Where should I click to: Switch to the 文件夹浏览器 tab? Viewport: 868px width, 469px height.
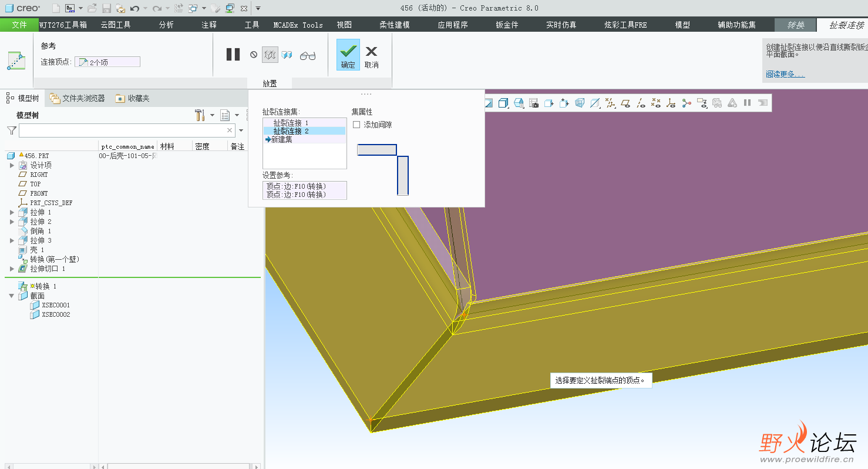77,98
